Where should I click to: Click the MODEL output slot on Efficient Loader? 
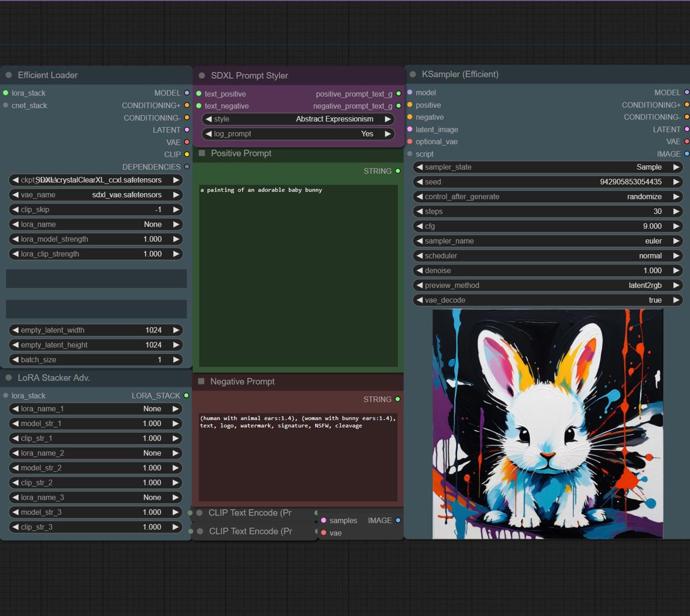tap(186, 93)
